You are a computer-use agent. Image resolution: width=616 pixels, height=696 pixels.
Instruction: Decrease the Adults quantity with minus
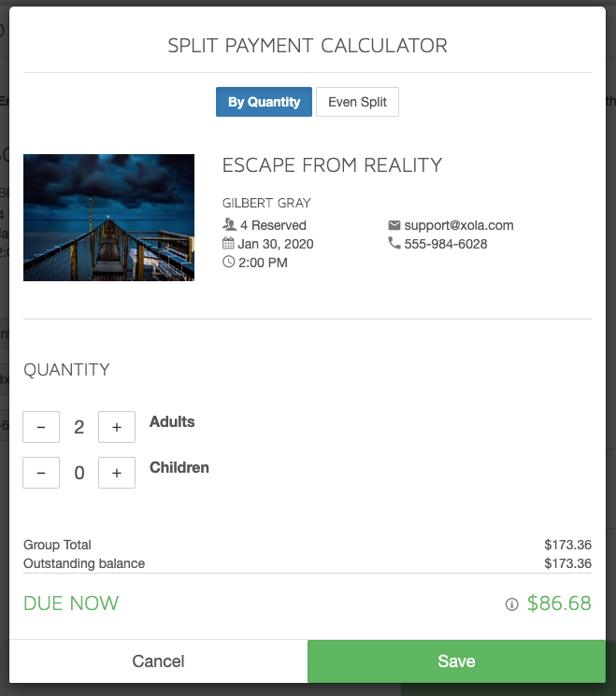point(41,427)
